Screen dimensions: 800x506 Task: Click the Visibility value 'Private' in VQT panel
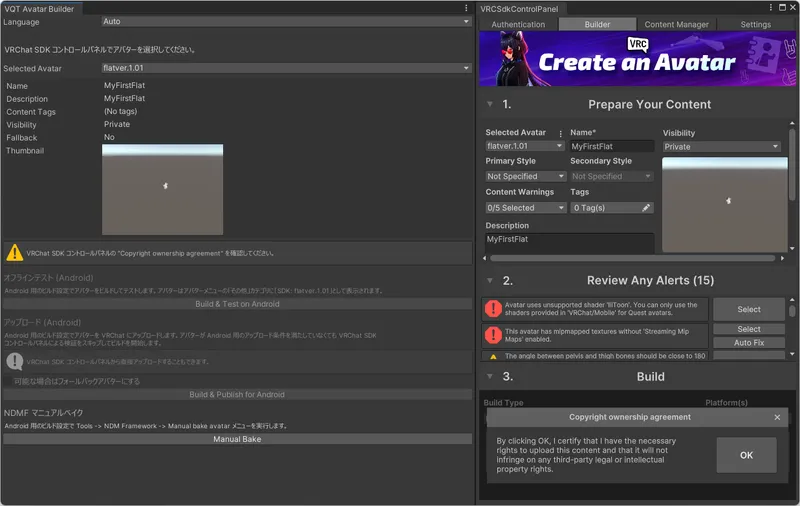[x=117, y=124]
